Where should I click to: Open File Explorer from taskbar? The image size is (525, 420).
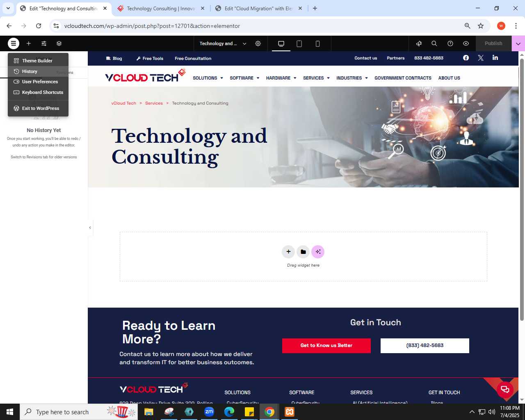[x=148, y=412]
